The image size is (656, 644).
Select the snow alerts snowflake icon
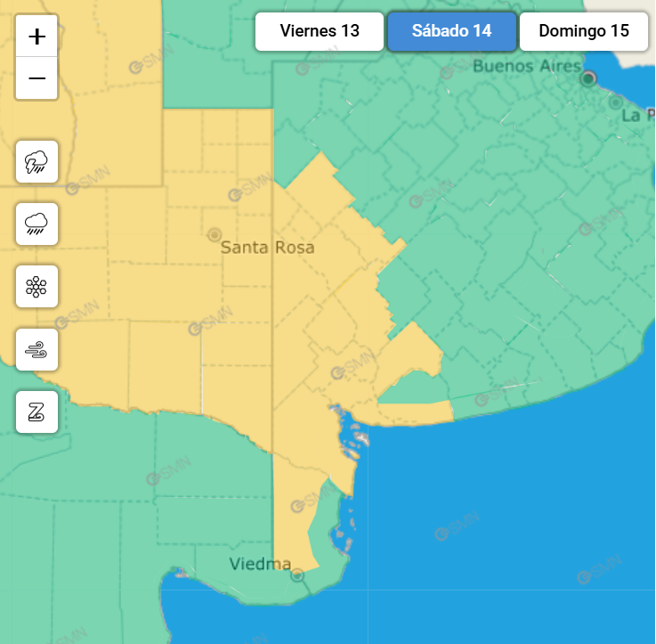coord(36,287)
